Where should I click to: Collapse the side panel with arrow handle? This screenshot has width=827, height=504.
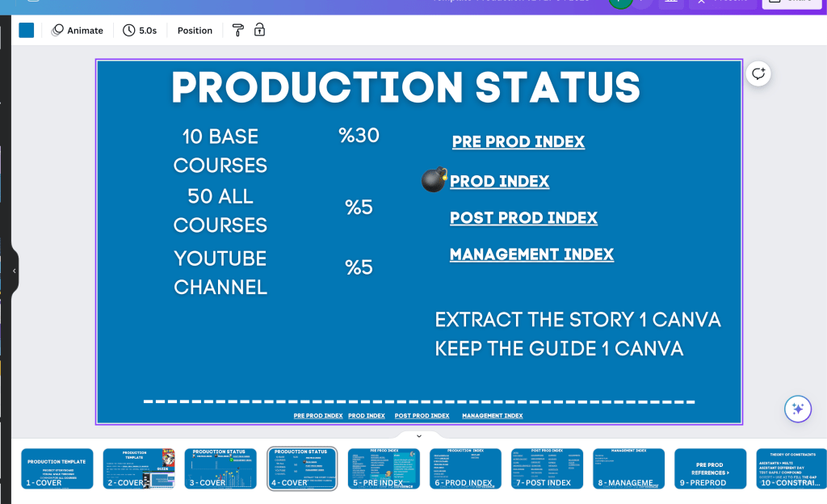tap(15, 271)
